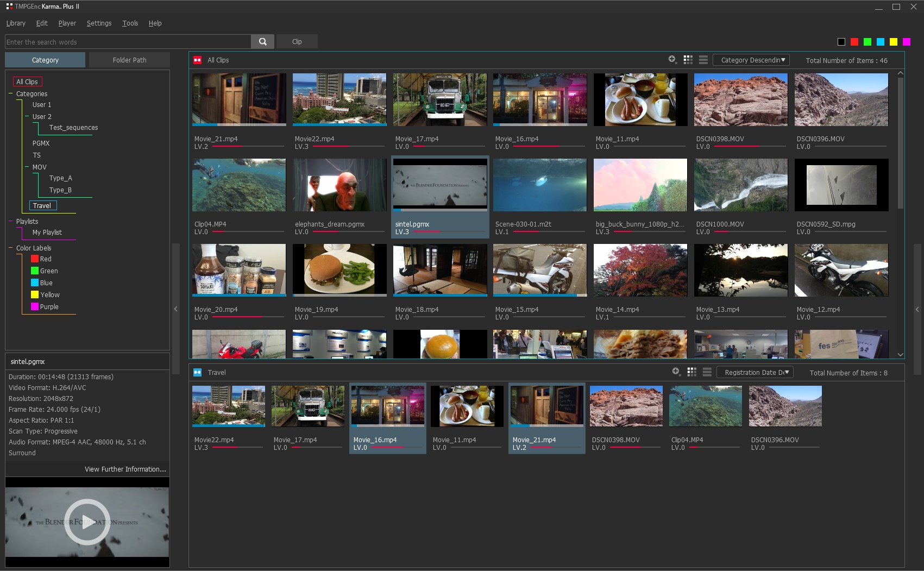Click the search magnifier button
This screenshot has width=924, height=571.
(262, 42)
